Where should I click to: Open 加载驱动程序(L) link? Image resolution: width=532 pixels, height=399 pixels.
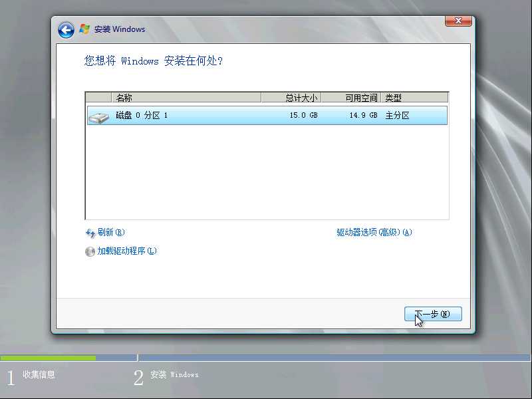click(127, 251)
